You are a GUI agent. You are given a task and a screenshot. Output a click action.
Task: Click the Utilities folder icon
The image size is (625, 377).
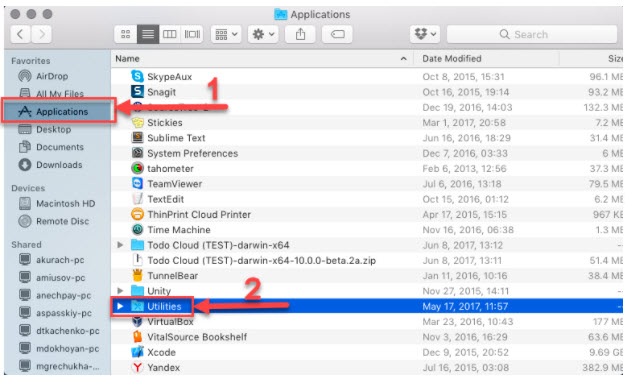[x=137, y=306]
